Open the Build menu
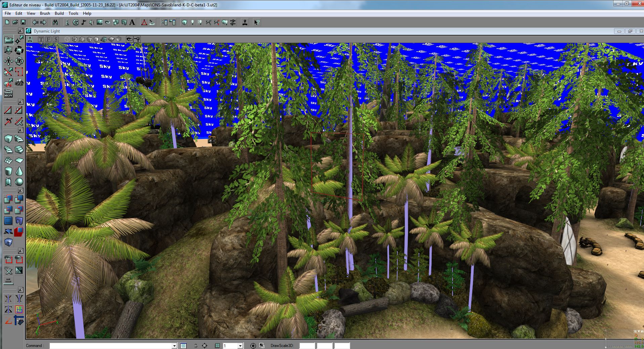The width and height of the screenshot is (644, 349). click(x=59, y=13)
